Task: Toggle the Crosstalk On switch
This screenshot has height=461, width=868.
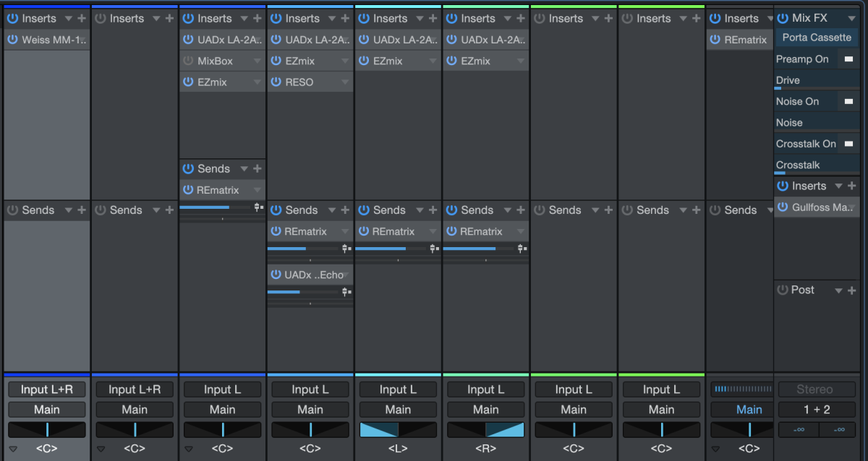Action: click(x=848, y=144)
